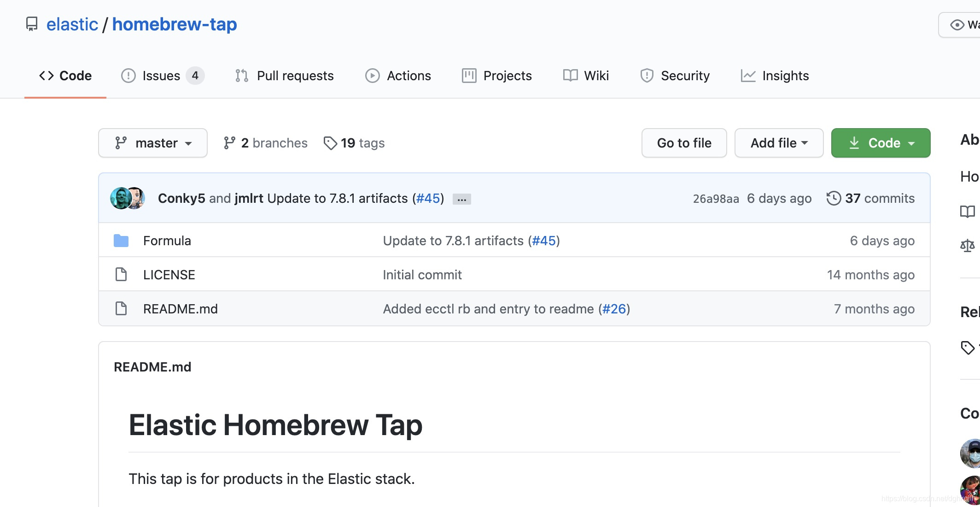Open pull request #45 in the commit bar
This screenshot has width=980, height=507.
(x=428, y=198)
